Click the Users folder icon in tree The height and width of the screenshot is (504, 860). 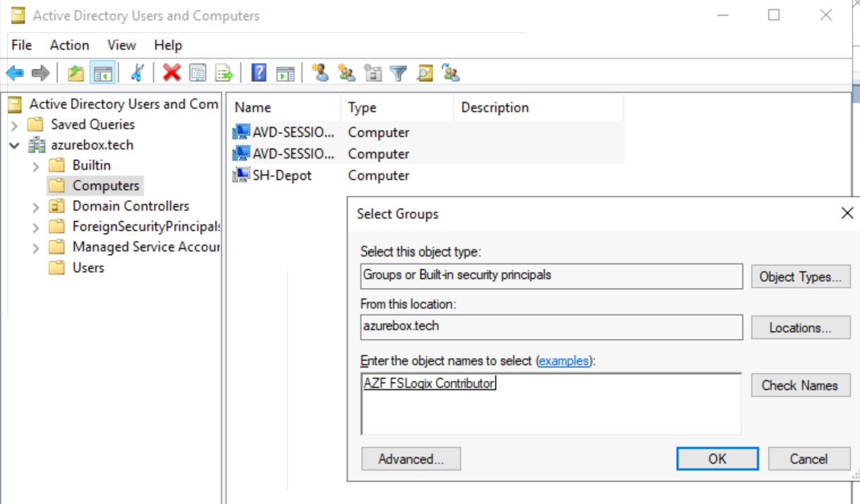coord(57,267)
